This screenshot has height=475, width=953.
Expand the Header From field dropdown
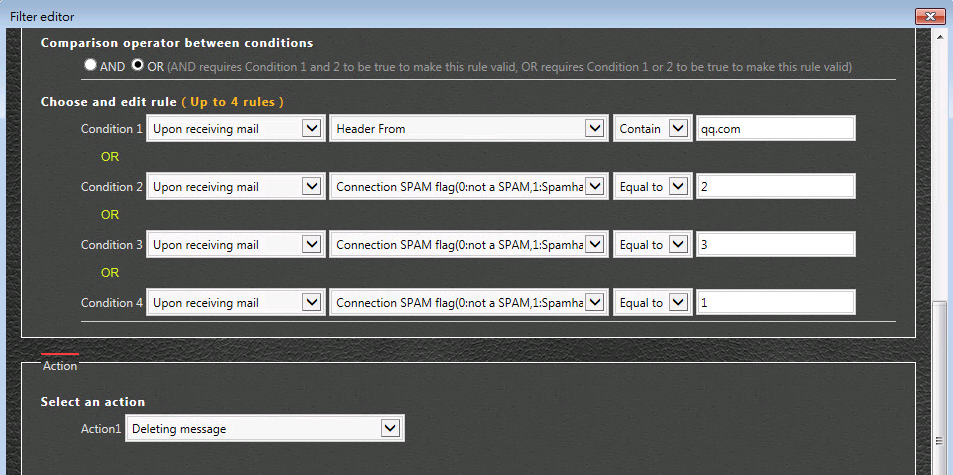click(x=469, y=129)
